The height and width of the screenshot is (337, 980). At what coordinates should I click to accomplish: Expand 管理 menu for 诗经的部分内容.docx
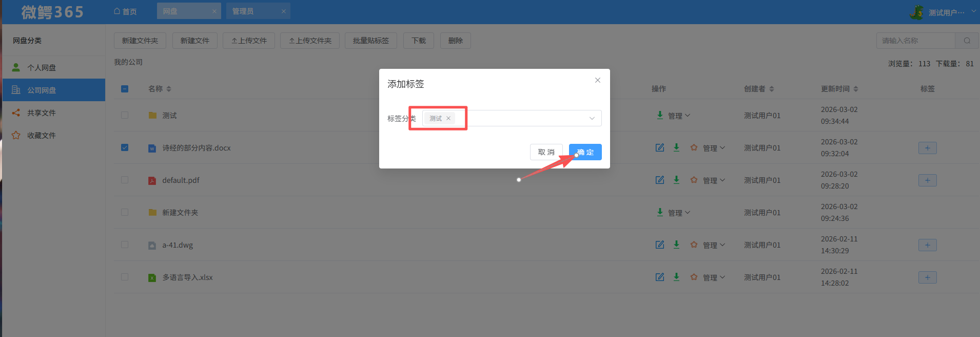coord(714,148)
